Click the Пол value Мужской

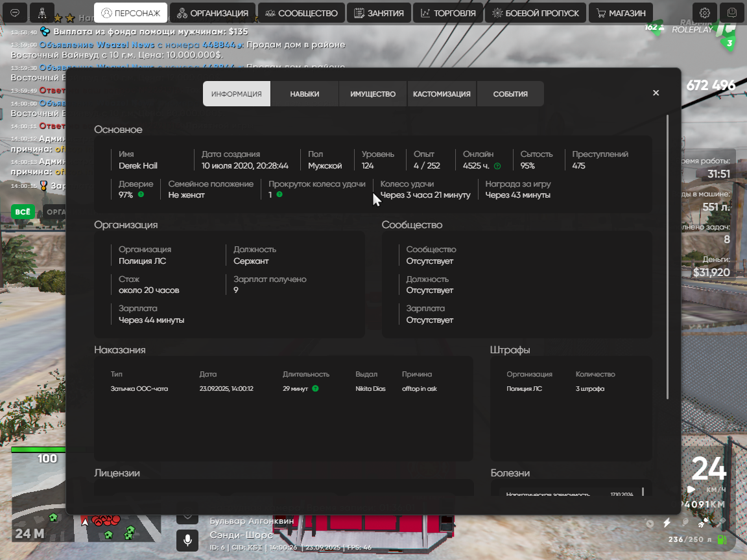click(x=325, y=166)
